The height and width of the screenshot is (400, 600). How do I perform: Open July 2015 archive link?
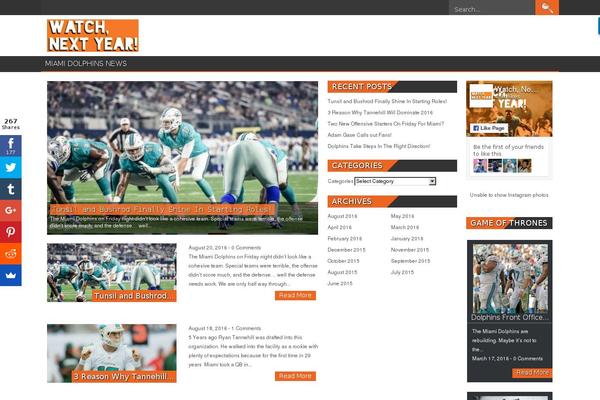click(x=402, y=272)
